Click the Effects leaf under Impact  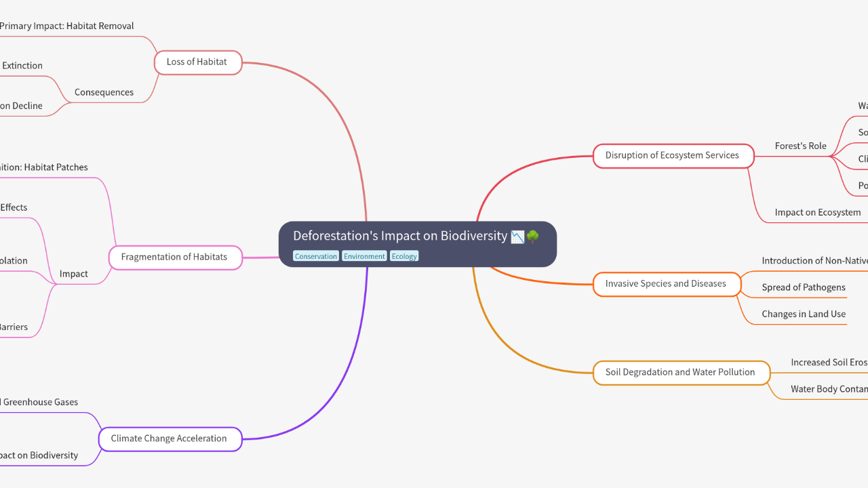coord(14,207)
